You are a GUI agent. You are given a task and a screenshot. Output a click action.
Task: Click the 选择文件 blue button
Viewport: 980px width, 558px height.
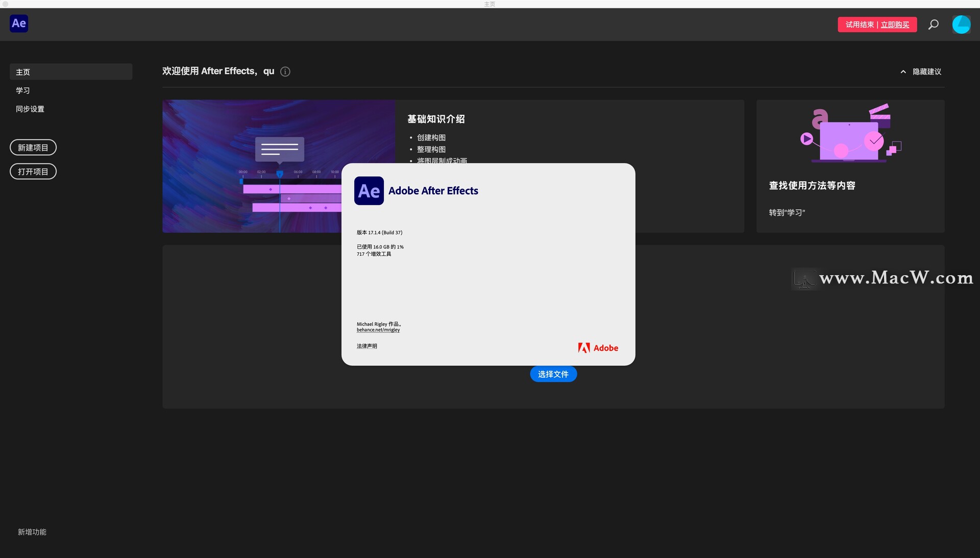click(x=553, y=374)
